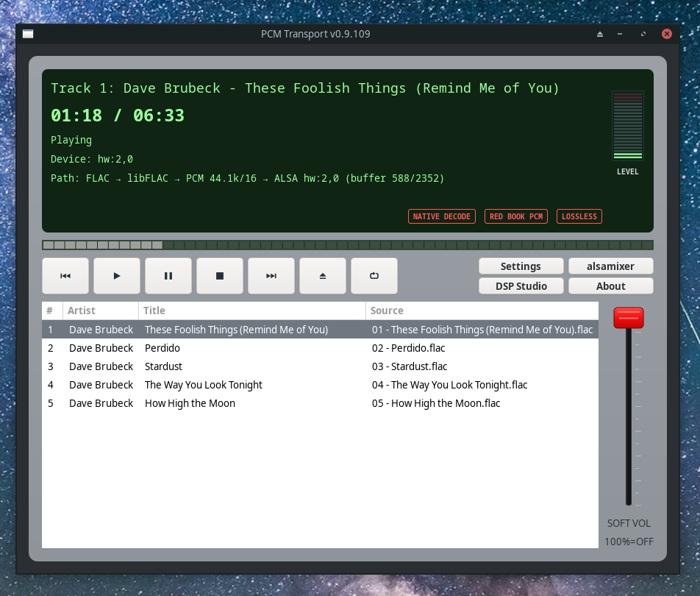The height and width of the screenshot is (596, 700).
Task: Click Dave Brubeck artist in row 3
Action: pyautogui.click(x=101, y=366)
